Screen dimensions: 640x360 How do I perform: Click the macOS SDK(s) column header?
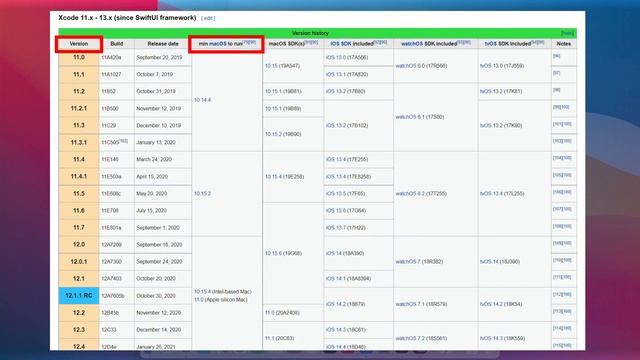point(293,44)
